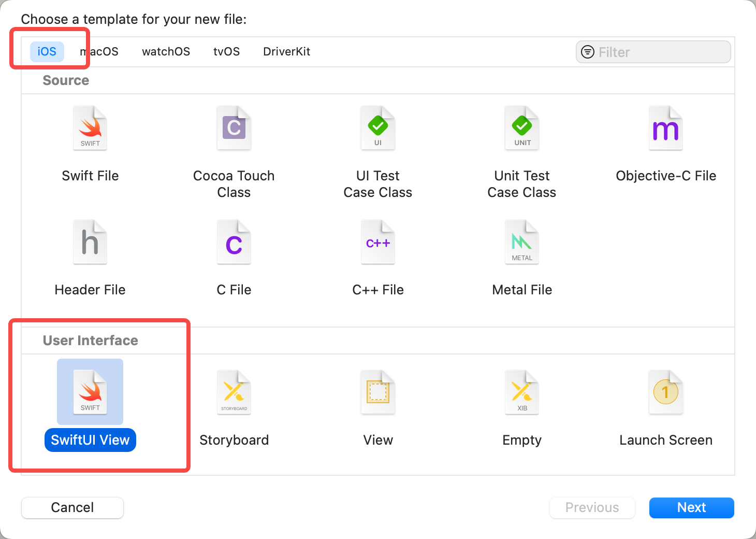Click the "Header File" label
The image size is (756, 539).
click(90, 290)
